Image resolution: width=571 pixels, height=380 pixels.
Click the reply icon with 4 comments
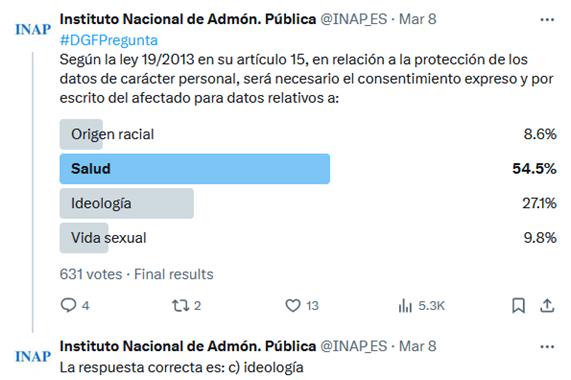[x=68, y=305]
